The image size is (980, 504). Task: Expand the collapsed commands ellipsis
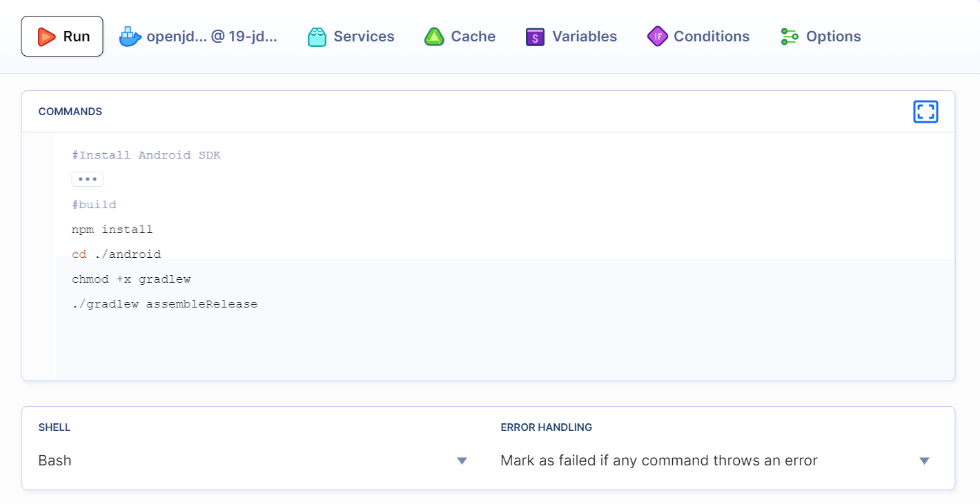pos(88,179)
